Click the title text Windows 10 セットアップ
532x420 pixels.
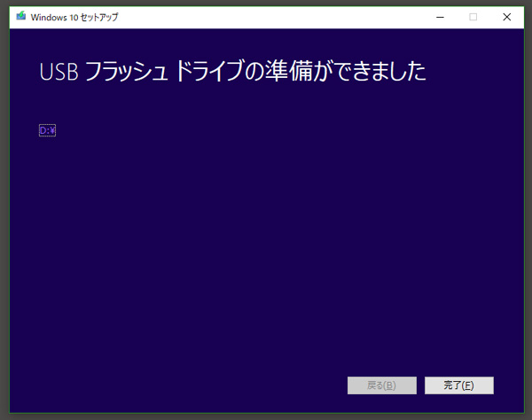pos(74,17)
